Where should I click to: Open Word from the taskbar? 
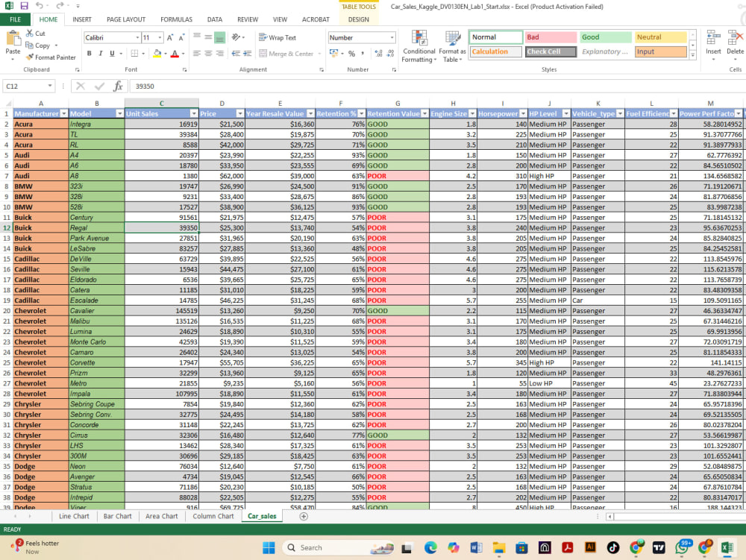coord(476,547)
